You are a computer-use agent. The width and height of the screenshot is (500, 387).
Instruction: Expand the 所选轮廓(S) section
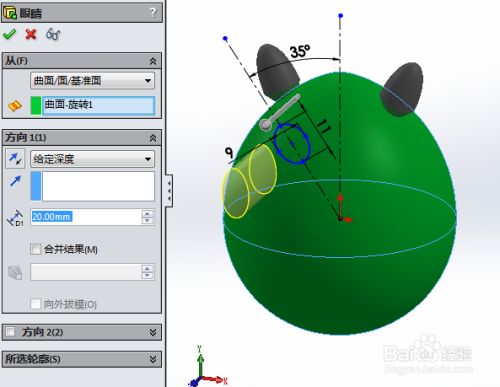[x=153, y=359]
